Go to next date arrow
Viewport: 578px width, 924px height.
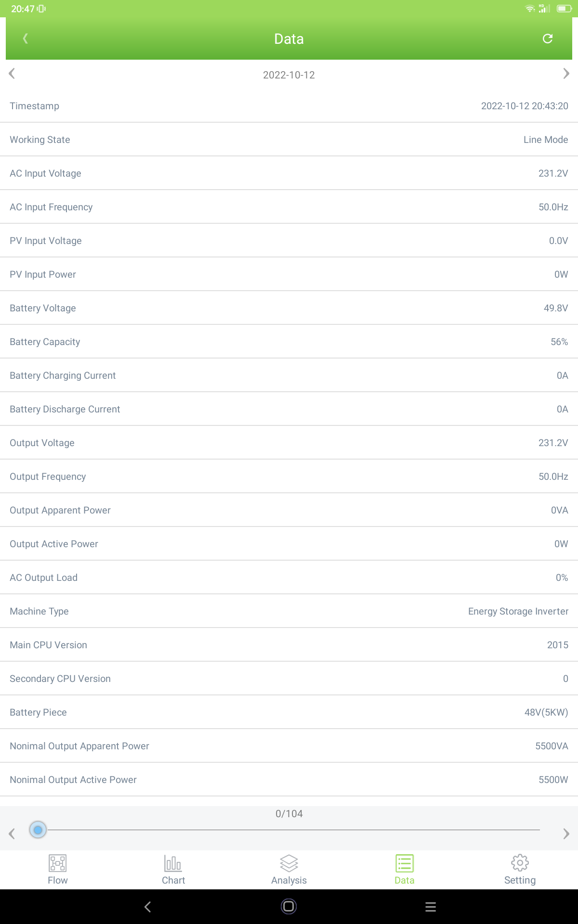pyautogui.click(x=566, y=74)
